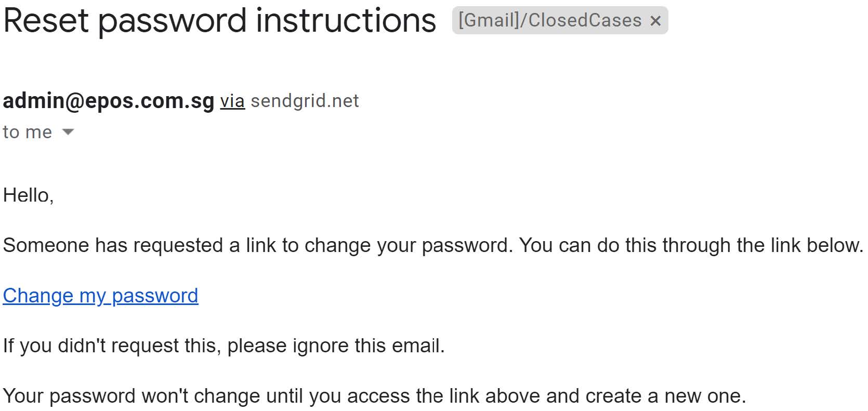This screenshot has width=868, height=411.
Task: Click the "Your password won't change" sentence
Action: (x=374, y=396)
